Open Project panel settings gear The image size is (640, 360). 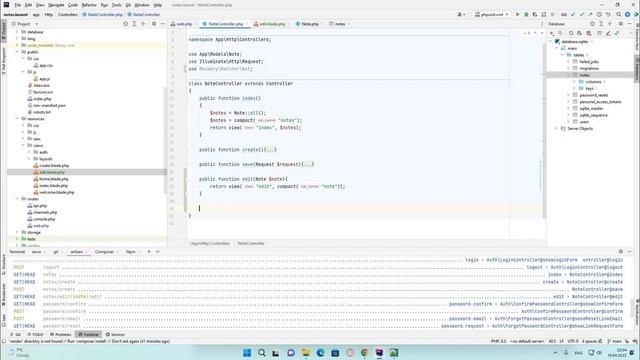[x=154, y=24]
